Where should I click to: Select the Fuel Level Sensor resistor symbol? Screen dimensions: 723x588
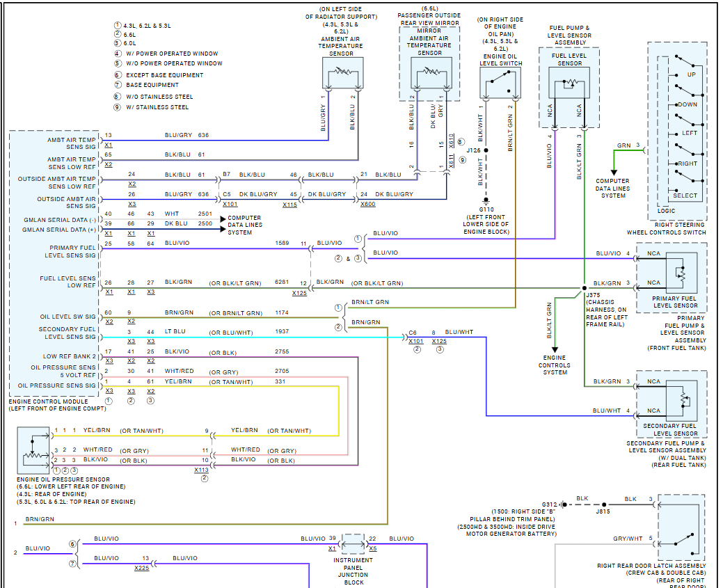click(569, 83)
